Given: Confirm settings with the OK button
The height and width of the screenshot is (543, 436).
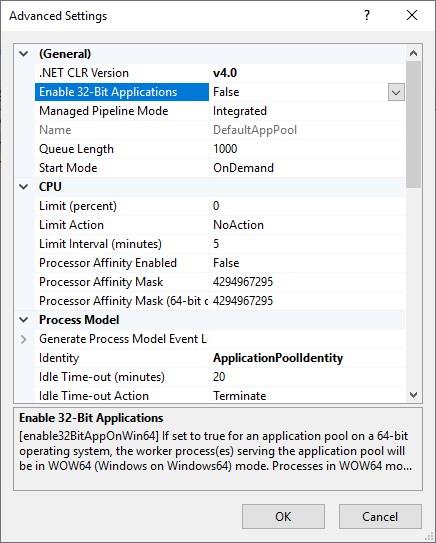Looking at the screenshot, I should (x=283, y=516).
